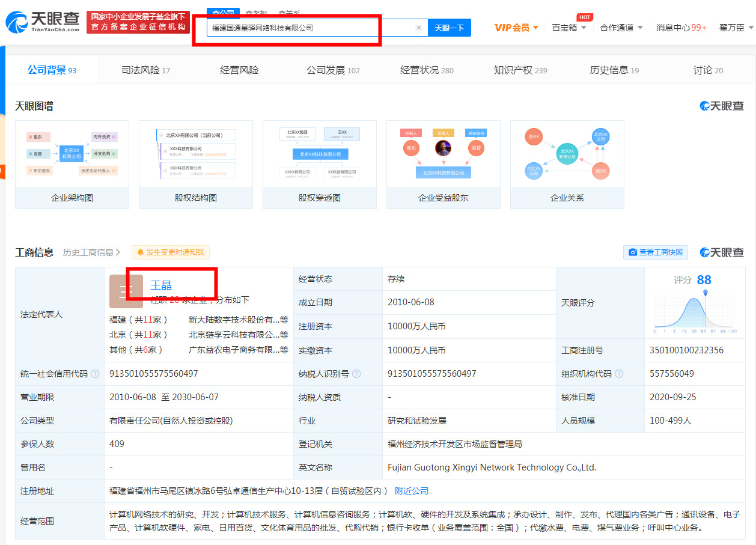Switch to the 公司发展 tab
Image resolution: width=756 pixels, height=545 pixels.
[x=333, y=70]
